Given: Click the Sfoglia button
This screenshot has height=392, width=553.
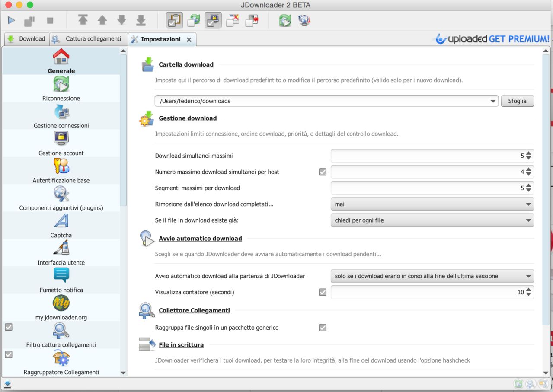Looking at the screenshot, I should (518, 101).
